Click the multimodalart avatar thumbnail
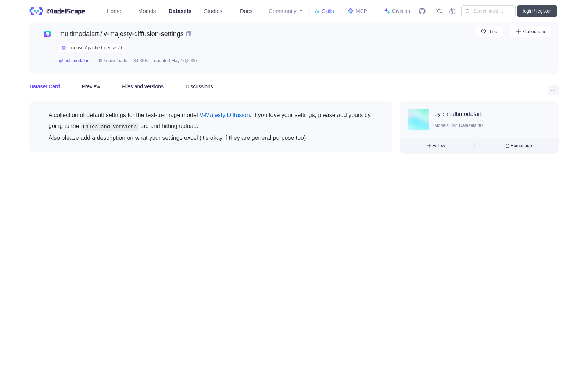The height and width of the screenshot is (368, 588). (x=418, y=119)
